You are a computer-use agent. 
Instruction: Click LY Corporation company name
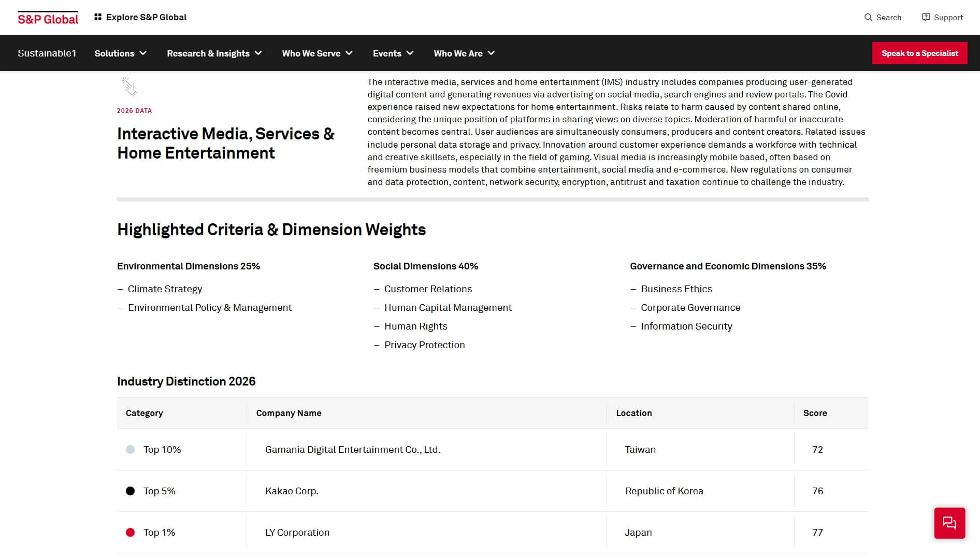(x=297, y=532)
